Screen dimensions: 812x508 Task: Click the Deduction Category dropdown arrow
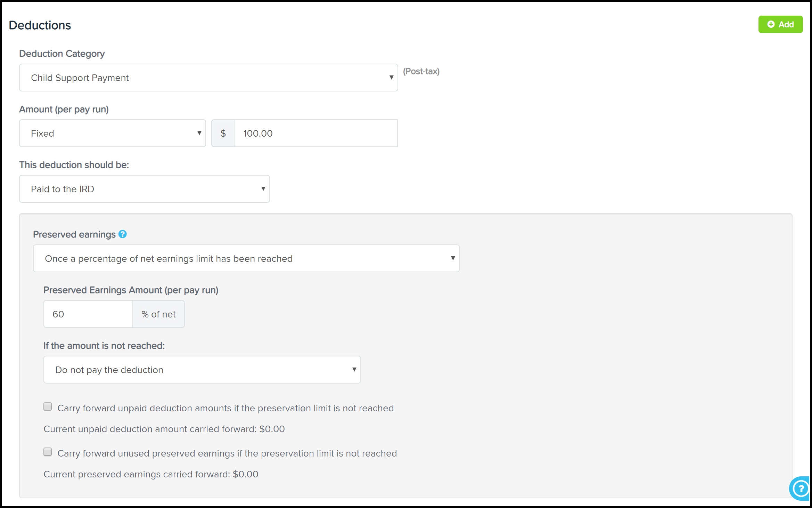coord(391,78)
